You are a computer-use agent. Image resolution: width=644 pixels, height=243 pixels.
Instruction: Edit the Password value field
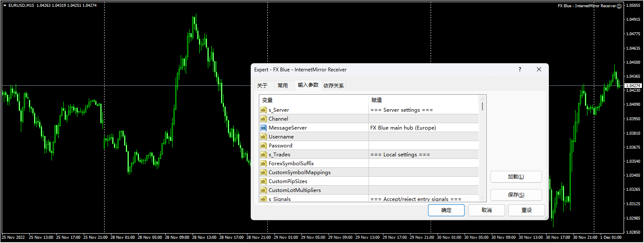(424, 146)
